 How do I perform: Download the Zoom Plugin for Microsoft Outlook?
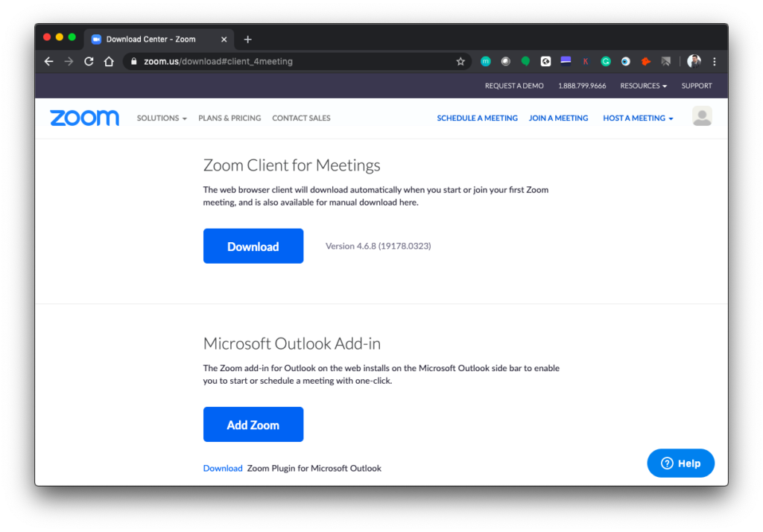pyautogui.click(x=223, y=469)
